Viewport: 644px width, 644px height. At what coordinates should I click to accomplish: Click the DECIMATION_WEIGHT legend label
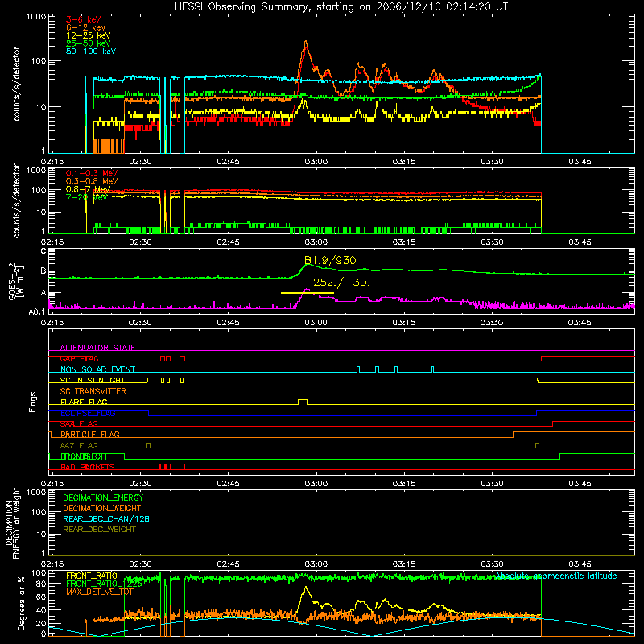(x=102, y=508)
